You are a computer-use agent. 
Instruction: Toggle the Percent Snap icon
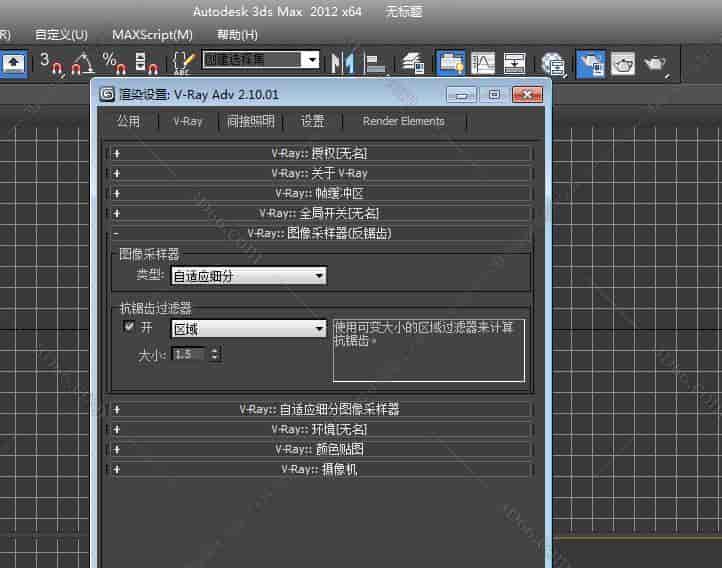[113, 63]
